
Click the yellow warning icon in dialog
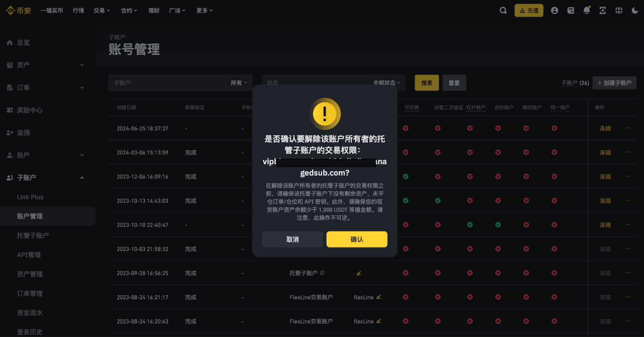click(x=325, y=114)
